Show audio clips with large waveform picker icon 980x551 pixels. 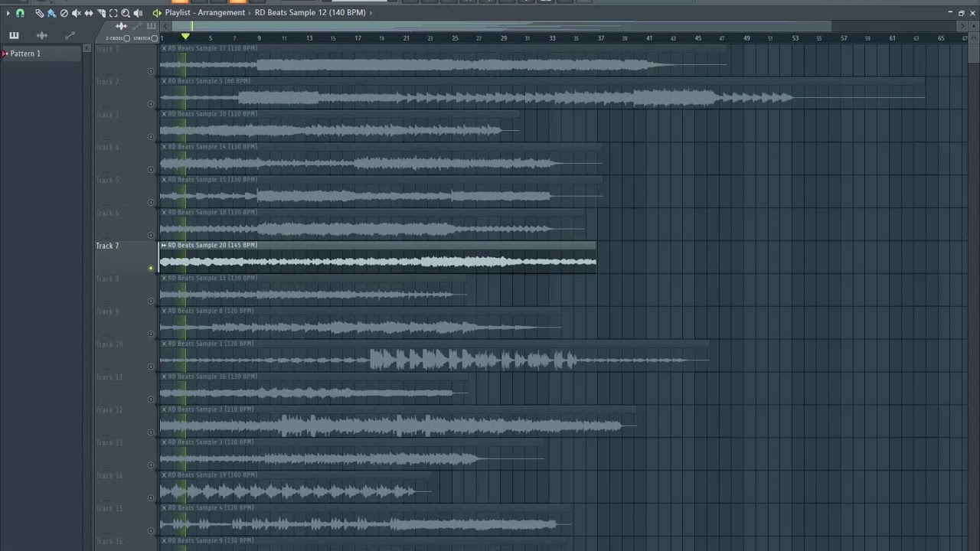click(41, 35)
